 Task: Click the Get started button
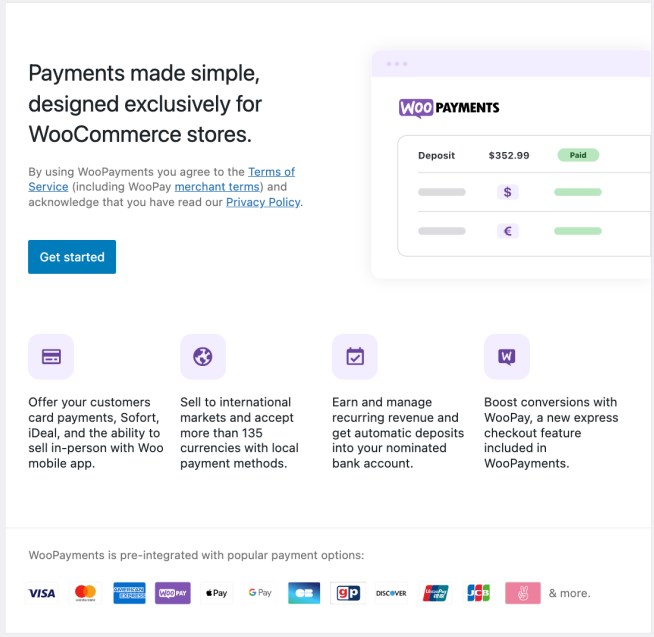72,257
